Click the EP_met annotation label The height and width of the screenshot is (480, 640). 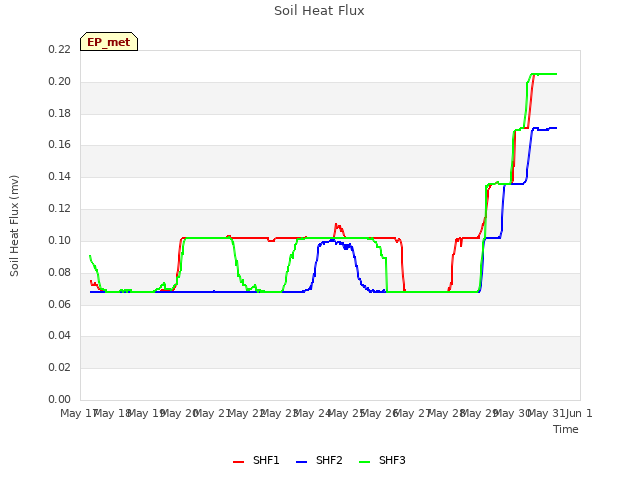coord(109,42)
